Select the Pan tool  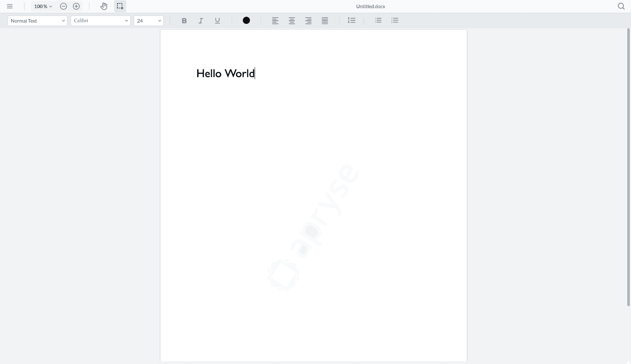[104, 6]
